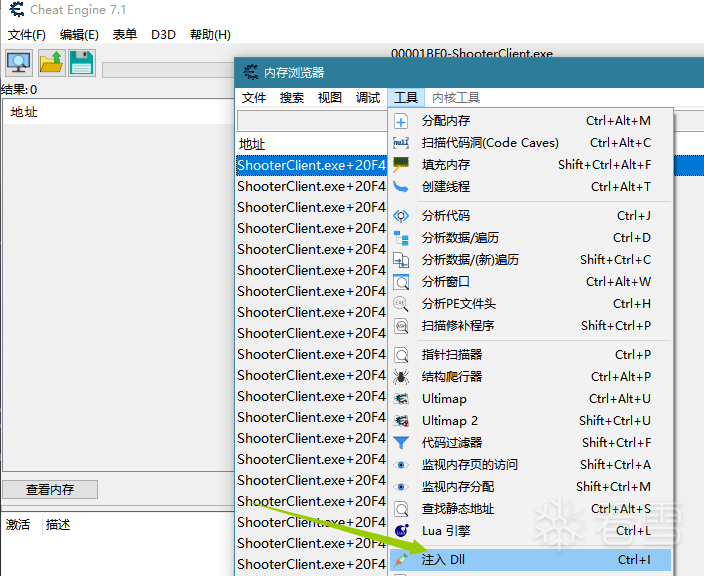Click the 激活 column header

[18, 524]
